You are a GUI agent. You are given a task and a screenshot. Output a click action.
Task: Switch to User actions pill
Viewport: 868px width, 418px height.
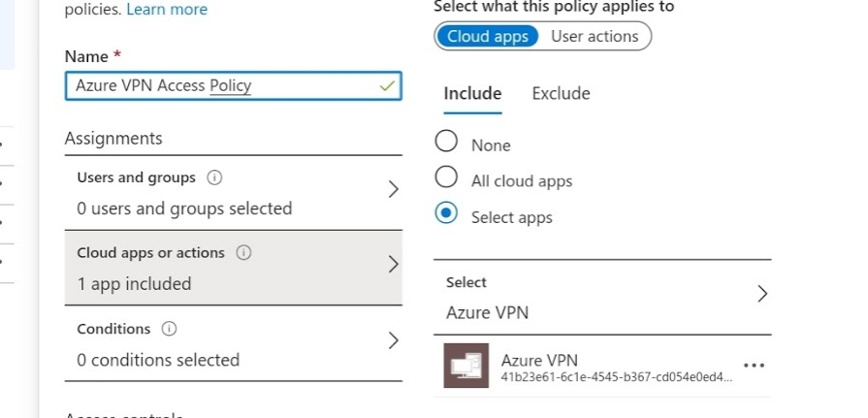click(x=595, y=37)
